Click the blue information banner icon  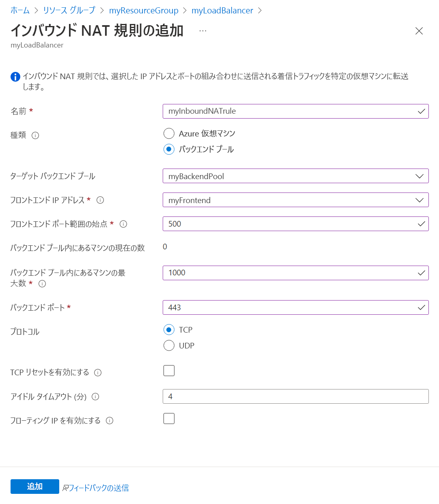pyautogui.click(x=15, y=76)
